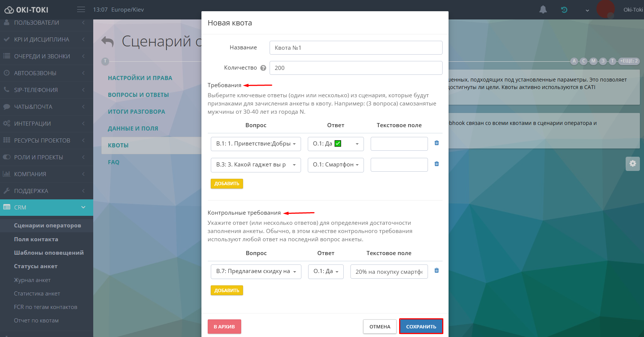Click the CRM card icon

pyautogui.click(x=6, y=207)
